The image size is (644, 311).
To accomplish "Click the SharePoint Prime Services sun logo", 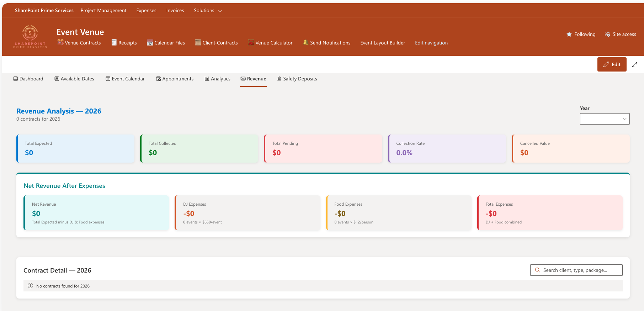I will [30, 37].
